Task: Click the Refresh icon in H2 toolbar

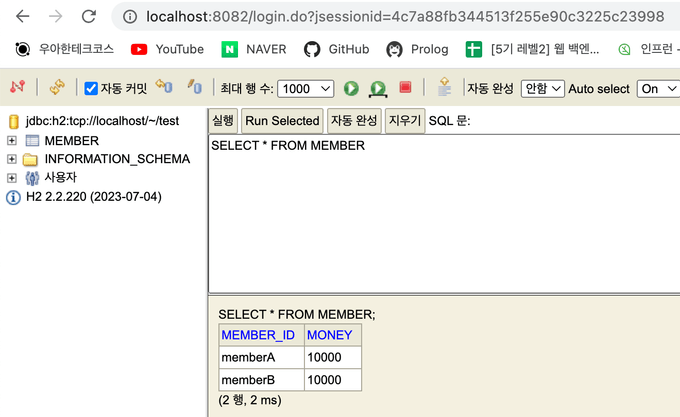Action: pyautogui.click(x=56, y=88)
